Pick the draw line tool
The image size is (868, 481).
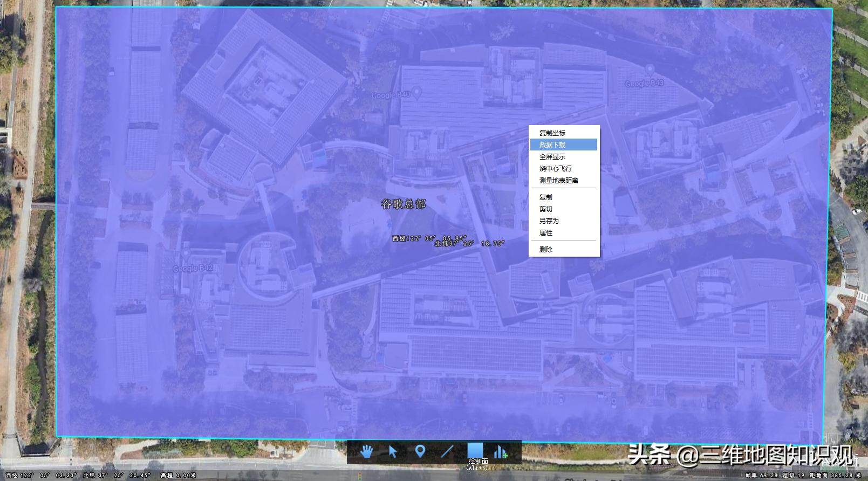point(447,451)
